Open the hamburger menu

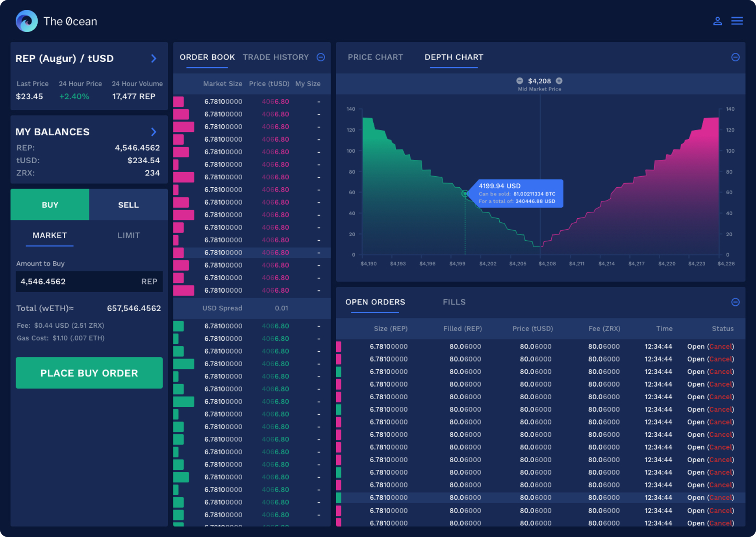coord(737,21)
